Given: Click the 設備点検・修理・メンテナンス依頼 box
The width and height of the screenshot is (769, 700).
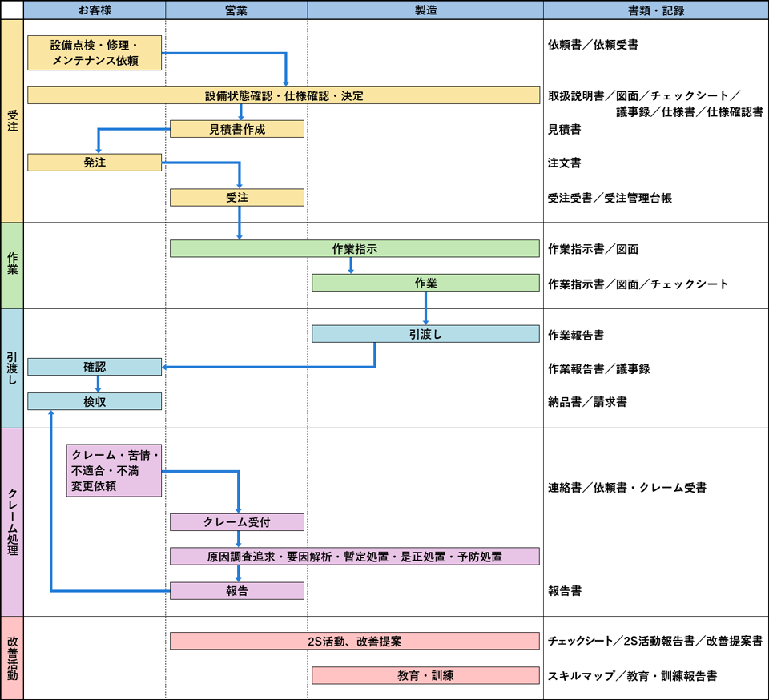Looking at the screenshot, I should [x=95, y=52].
